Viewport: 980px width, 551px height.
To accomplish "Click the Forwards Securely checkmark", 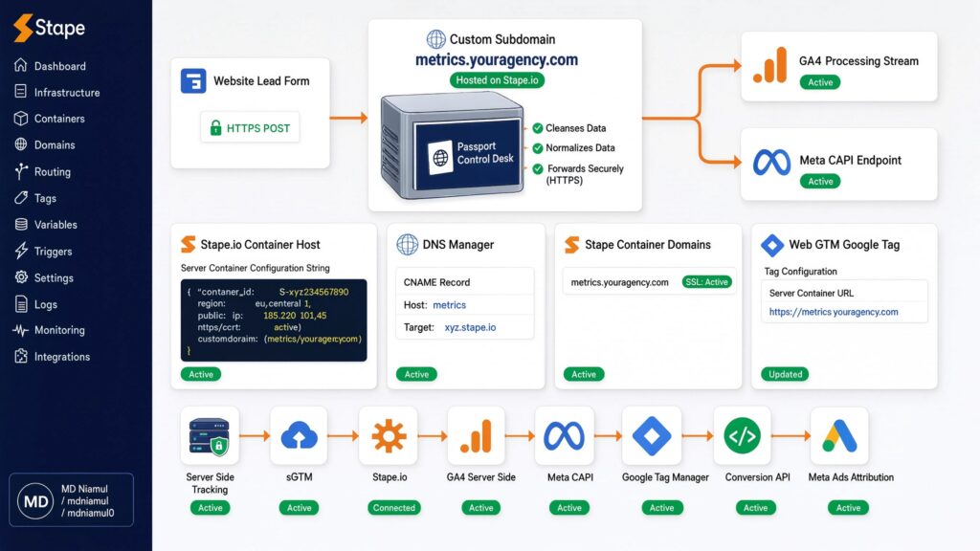I will (x=538, y=168).
